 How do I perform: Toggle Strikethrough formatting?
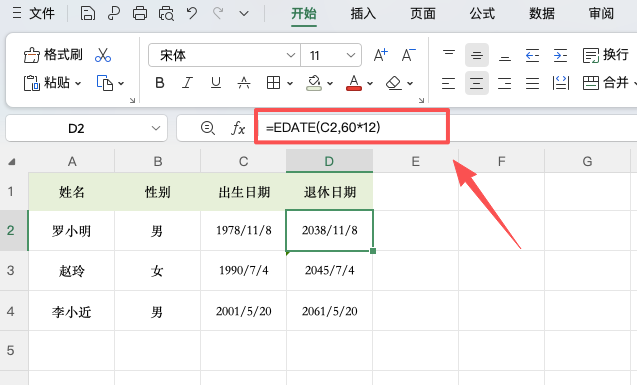pyautogui.click(x=244, y=83)
